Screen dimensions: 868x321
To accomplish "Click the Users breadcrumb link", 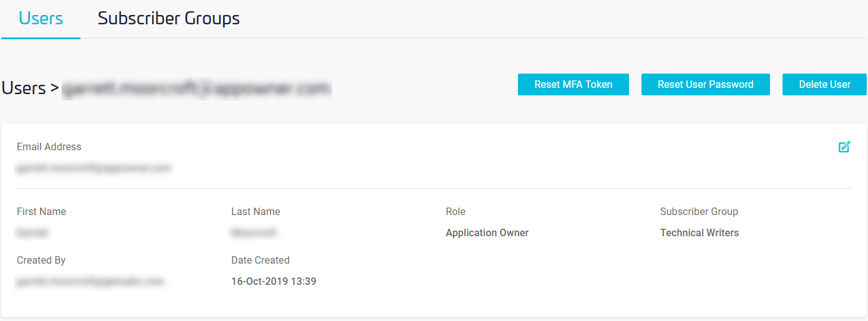I will pos(24,89).
